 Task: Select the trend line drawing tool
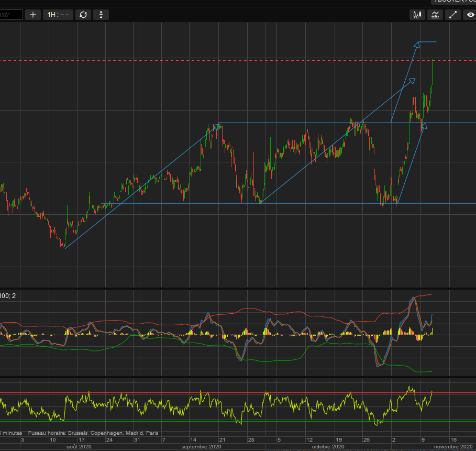tap(452, 15)
